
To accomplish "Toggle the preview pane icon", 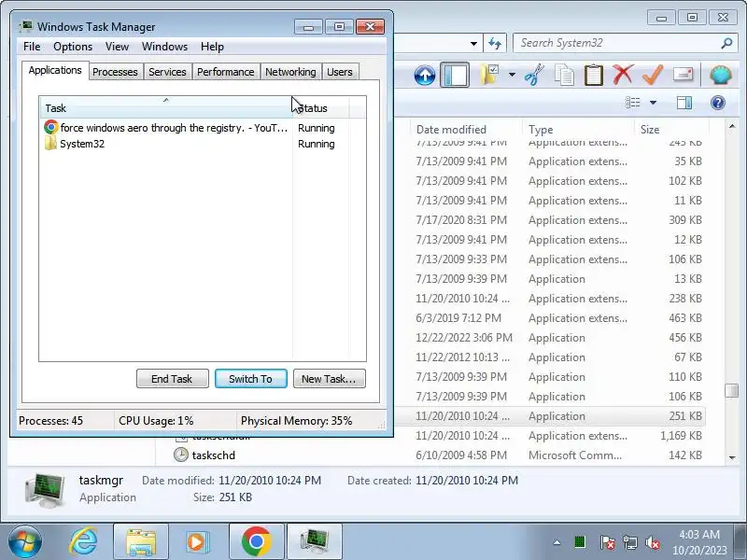I will click(684, 103).
